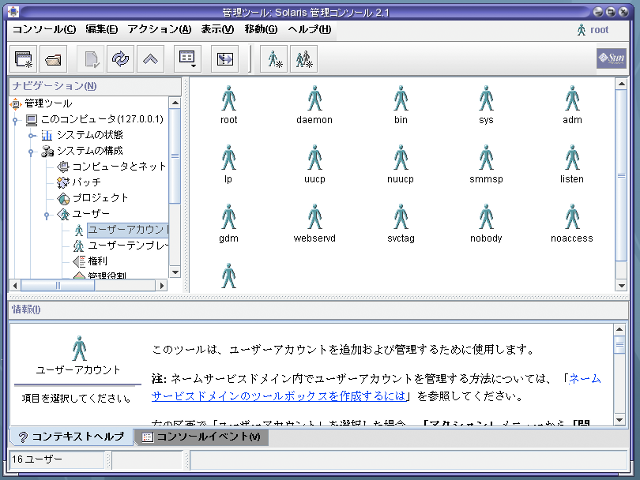Click user list scroll-down arrow
The width and height of the screenshot is (640, 480).
coord(621,285)
